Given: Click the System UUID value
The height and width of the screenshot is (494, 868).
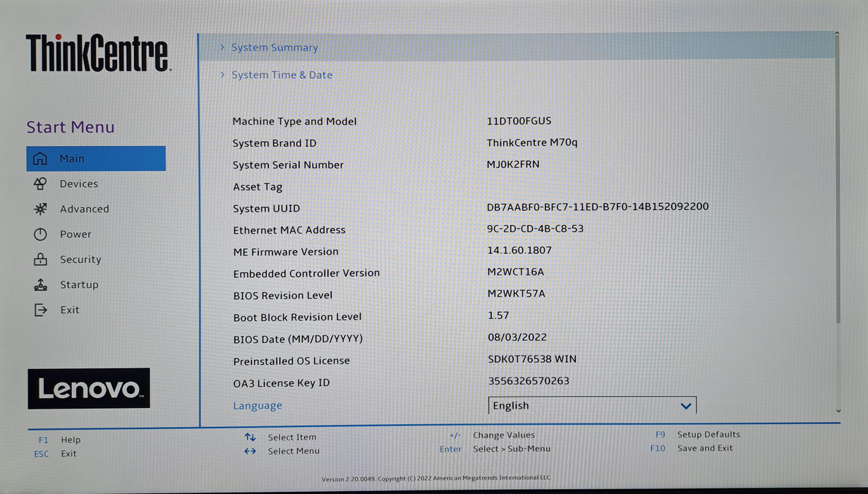Looking at the screenshot, I should point(598,207).
